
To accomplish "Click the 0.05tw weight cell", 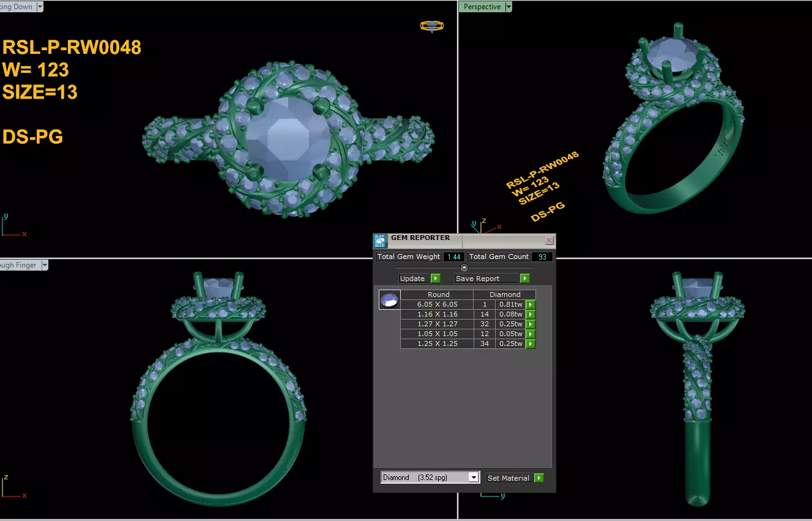I will [510, 334].
